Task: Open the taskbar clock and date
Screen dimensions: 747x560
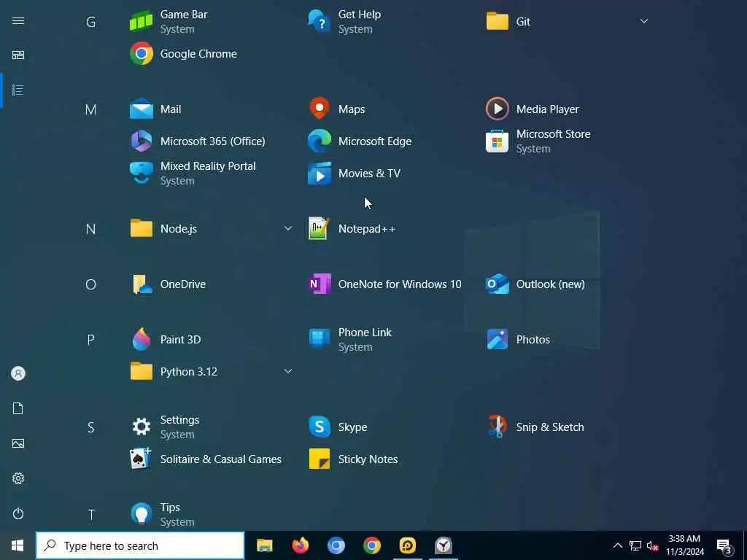Action: (684, 545)
